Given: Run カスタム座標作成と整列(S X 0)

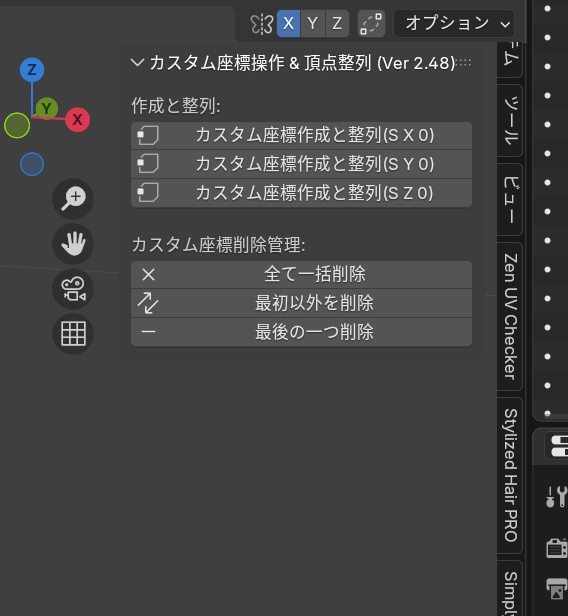Looking at the screenshot, I should click(301, 136).
